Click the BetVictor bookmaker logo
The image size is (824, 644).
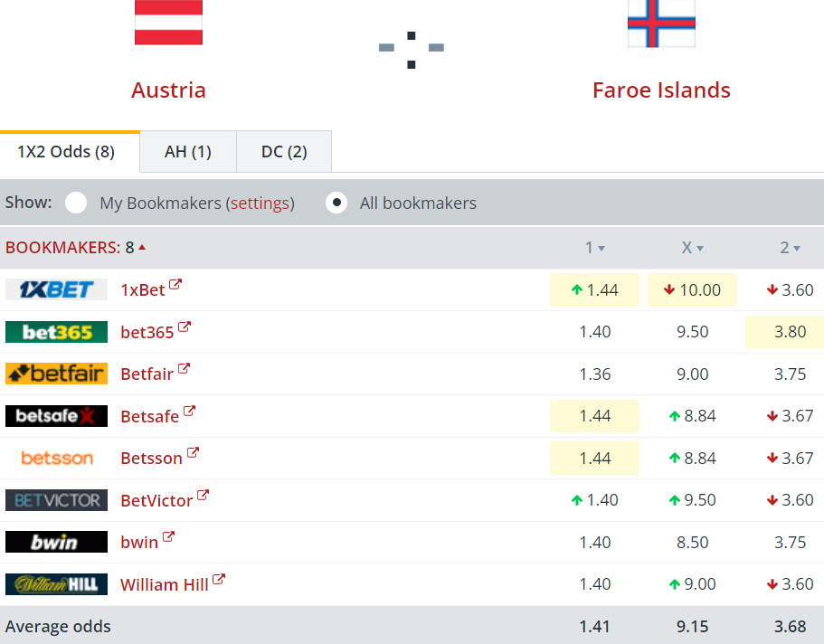[x=56, y=500]
